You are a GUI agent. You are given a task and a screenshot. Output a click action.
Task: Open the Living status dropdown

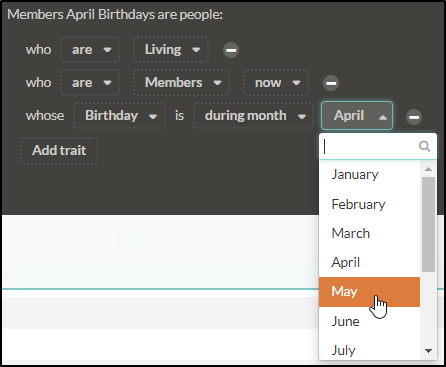coord(171,50)
